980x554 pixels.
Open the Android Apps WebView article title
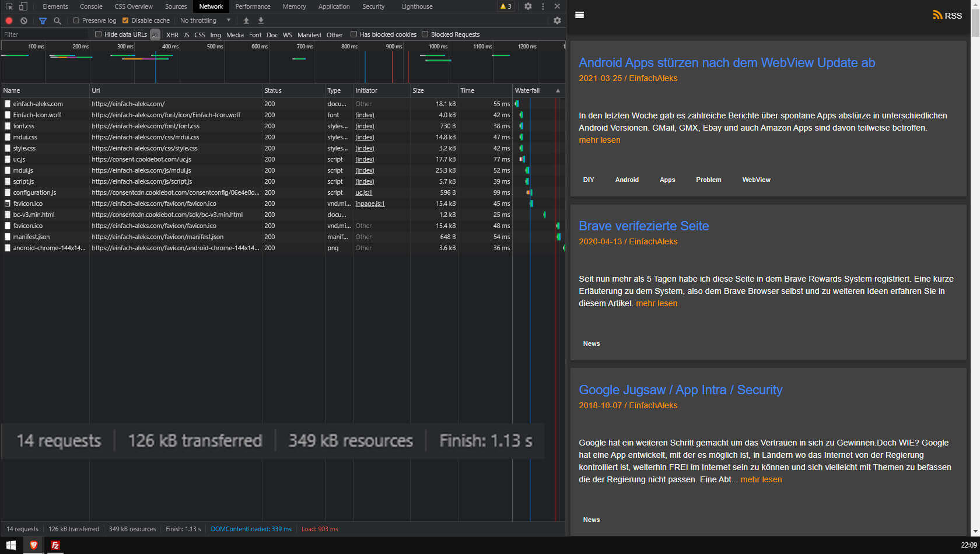727,62
